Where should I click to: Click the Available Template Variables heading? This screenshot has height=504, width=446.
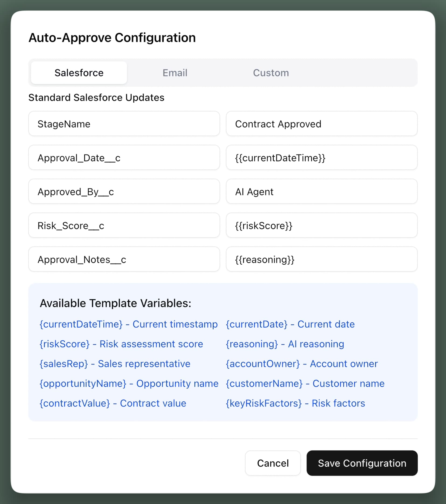coord(115,303)
